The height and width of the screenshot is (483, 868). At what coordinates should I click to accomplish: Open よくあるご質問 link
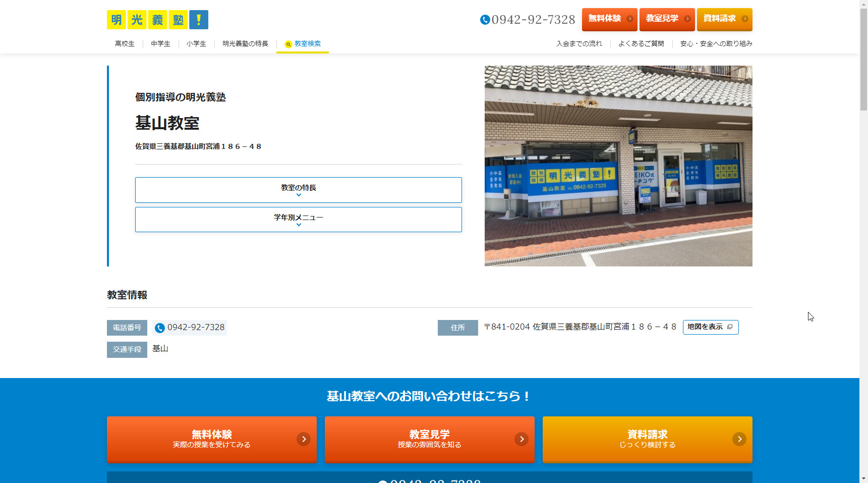click(641, 44)
